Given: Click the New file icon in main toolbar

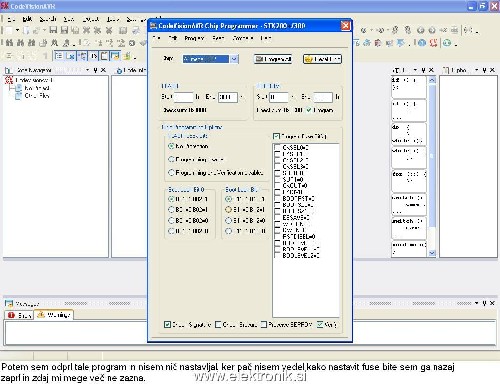Looking at the screenshot, I should pyautogui.click(x=8, y=30).
